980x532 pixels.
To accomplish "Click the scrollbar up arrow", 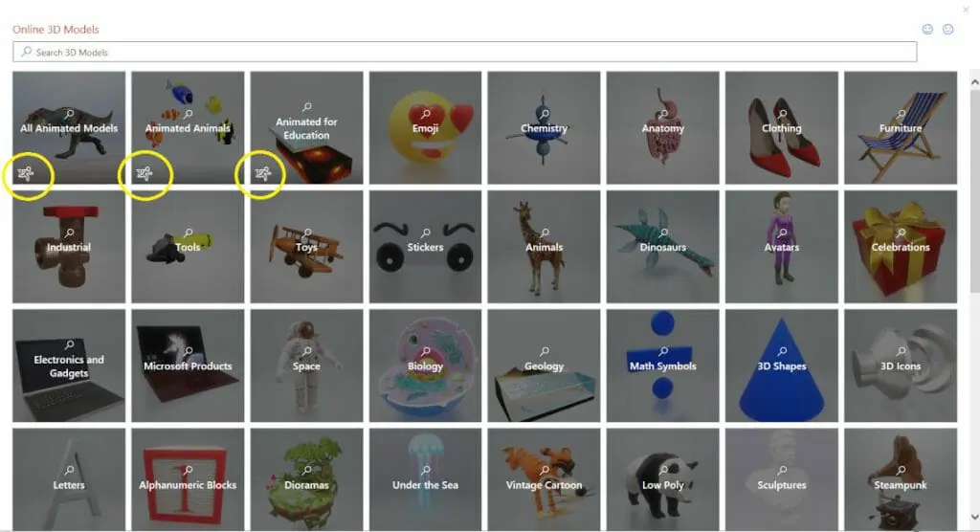I will (974, 82).
